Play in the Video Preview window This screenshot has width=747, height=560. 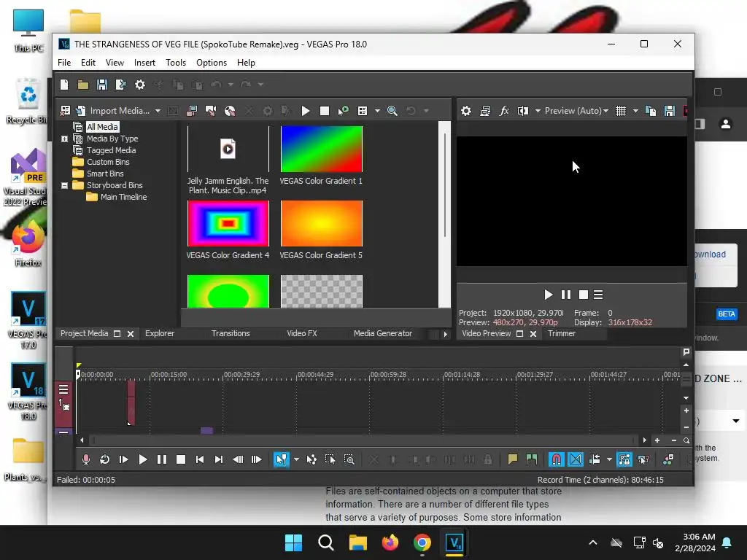tap(549, 295)
